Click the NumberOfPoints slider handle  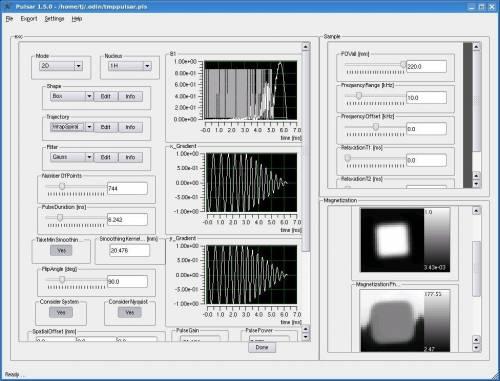click(62, 186)
